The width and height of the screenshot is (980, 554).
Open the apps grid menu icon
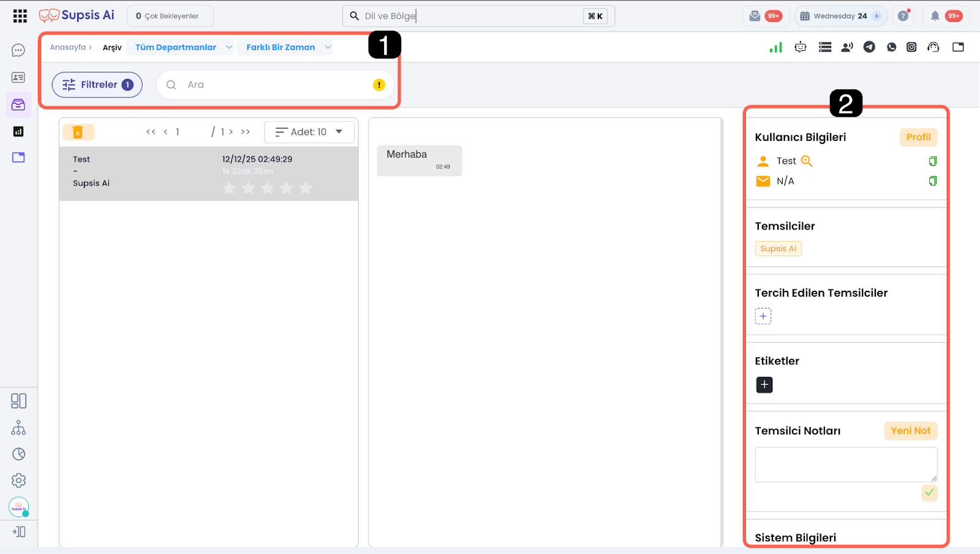point(20,16)
